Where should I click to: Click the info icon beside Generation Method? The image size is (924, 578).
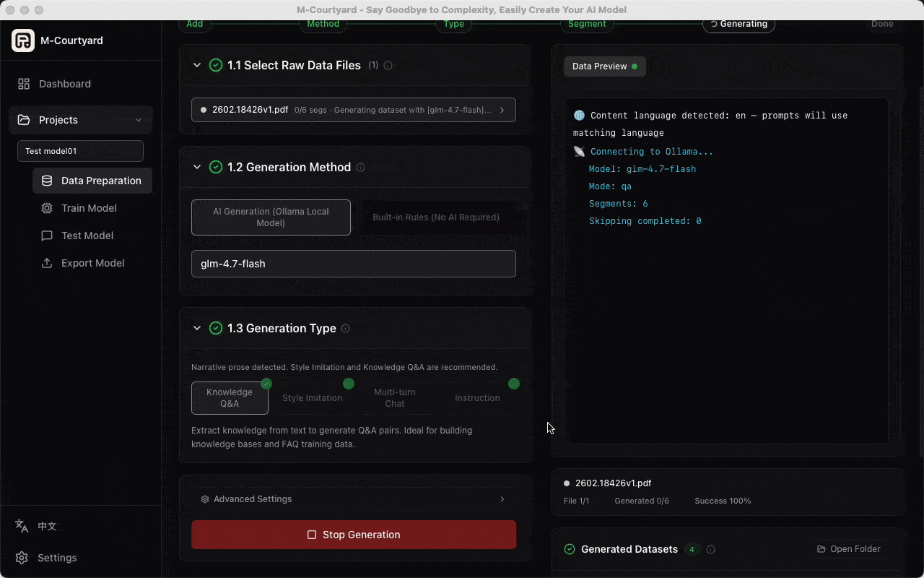(x=360, y=168)
